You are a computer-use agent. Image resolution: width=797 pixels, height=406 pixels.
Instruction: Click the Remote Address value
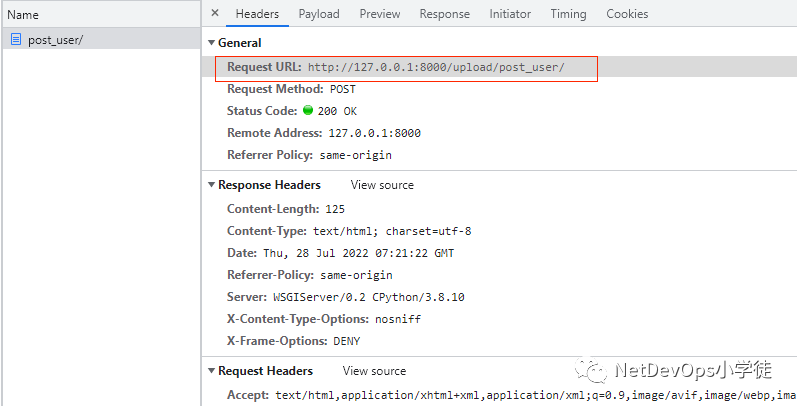374,132
